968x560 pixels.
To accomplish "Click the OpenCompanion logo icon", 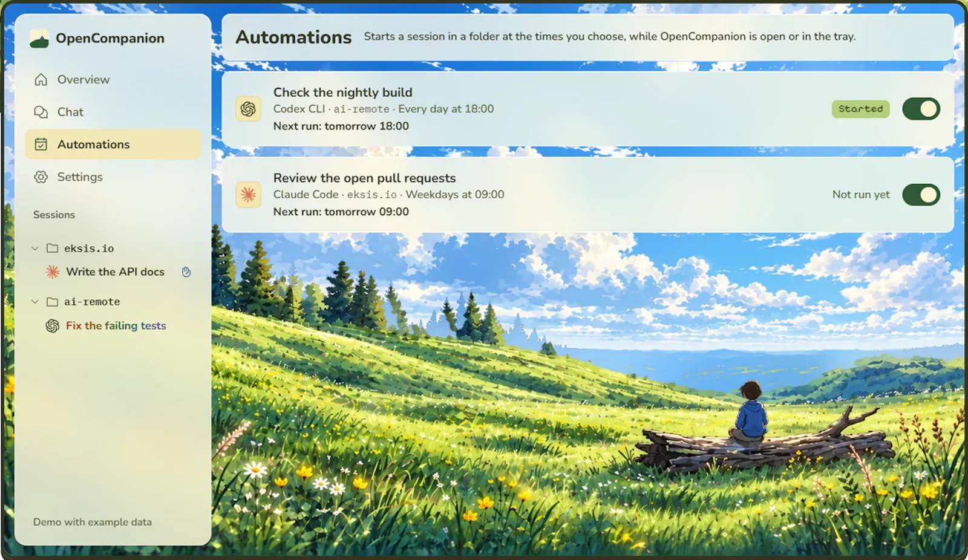I will tap(39, 38).
